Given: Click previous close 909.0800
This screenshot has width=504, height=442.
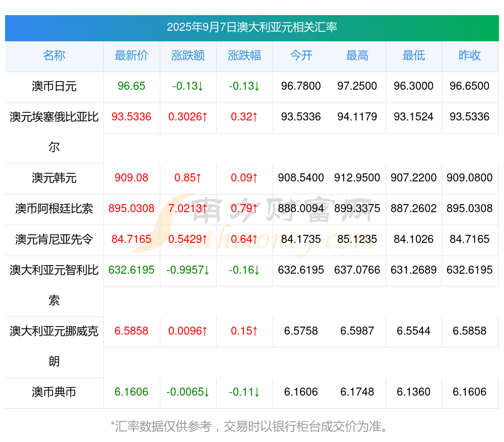Looking at the screenshot, I should pos(470,178).
